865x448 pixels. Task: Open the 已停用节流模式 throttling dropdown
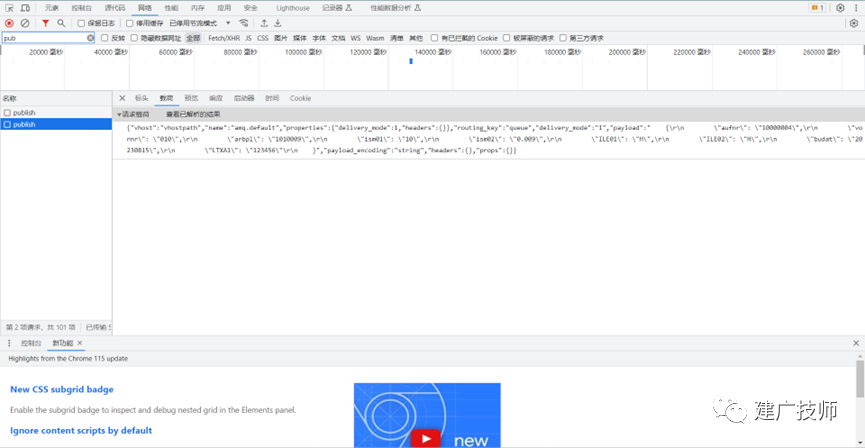pyautogui.click(x=200, y=23)
